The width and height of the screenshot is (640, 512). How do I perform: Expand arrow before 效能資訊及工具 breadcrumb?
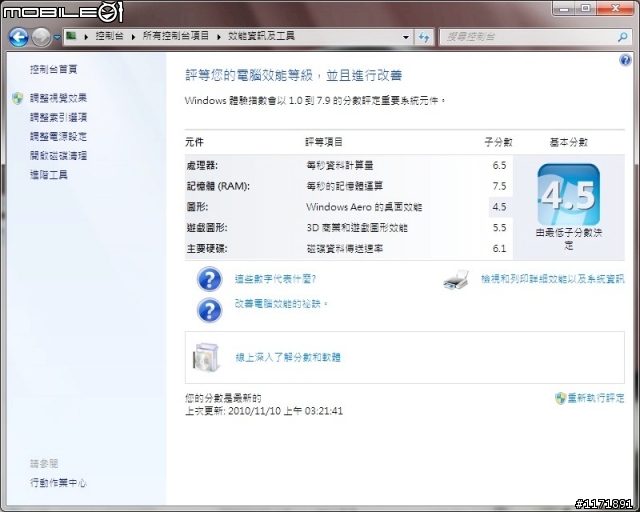[x=219, y=37]
